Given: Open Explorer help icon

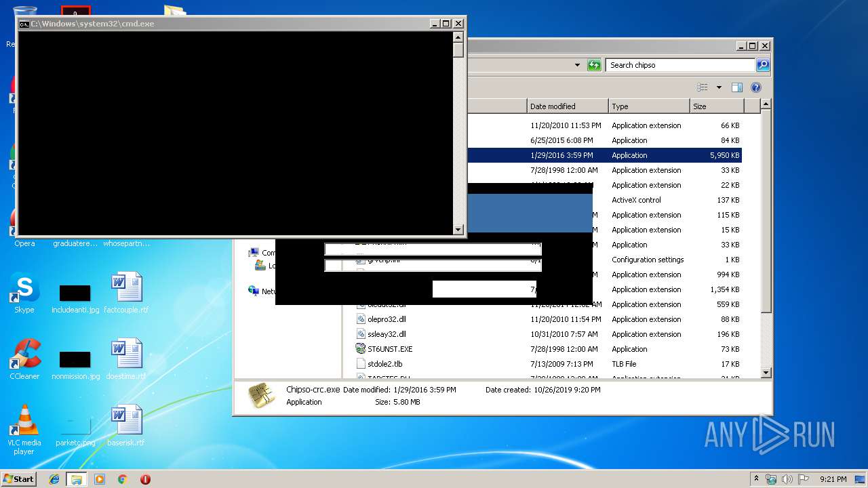Looking at the screenshot, I should pyautogui.click(x=756, y=87).
